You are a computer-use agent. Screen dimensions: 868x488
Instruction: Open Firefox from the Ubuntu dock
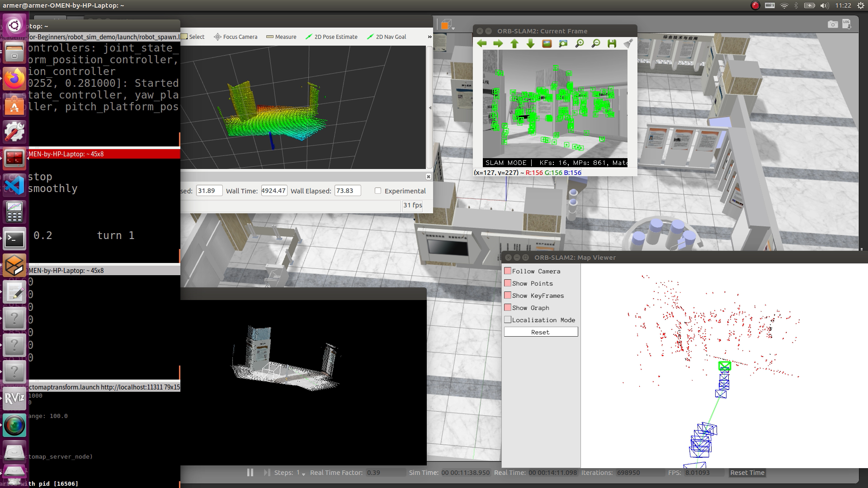click(x=14, y=79)
